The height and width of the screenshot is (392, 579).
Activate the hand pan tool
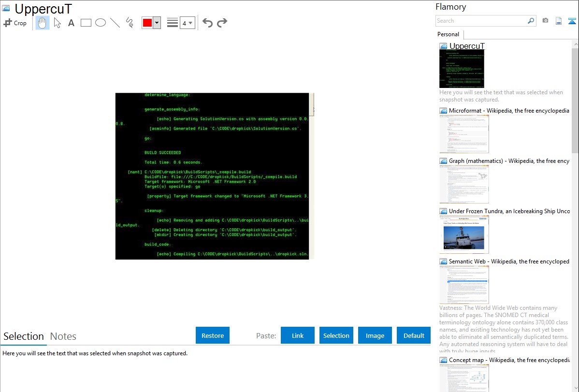(x=43, y=23)
